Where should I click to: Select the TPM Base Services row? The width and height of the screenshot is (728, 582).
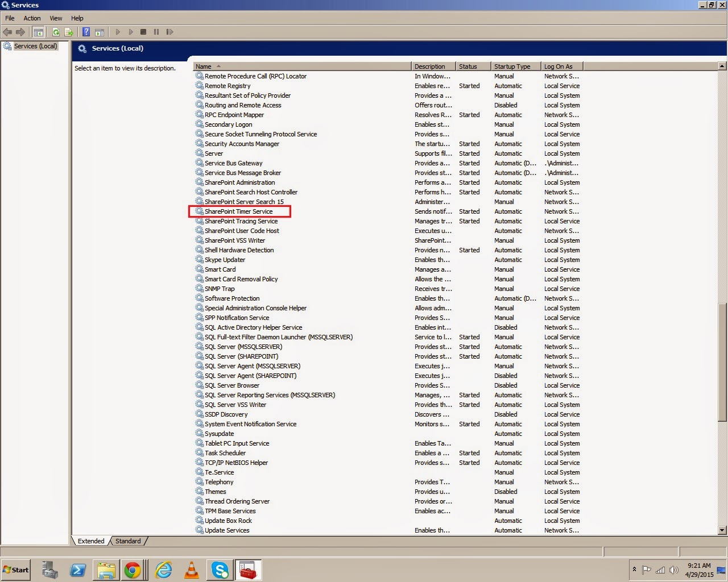pos(388,511)
